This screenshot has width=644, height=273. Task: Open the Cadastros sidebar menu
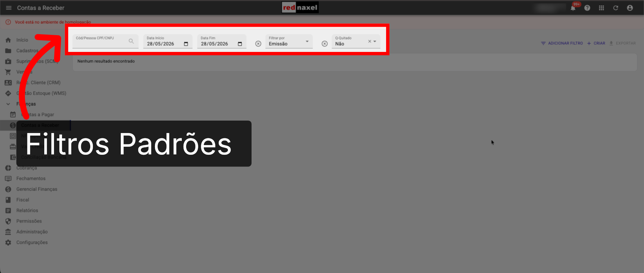27,51
